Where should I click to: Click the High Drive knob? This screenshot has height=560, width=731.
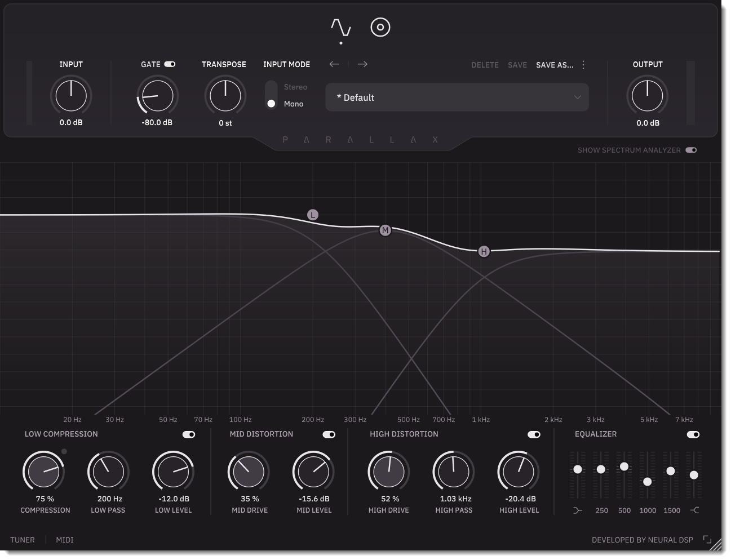point(388,472)
